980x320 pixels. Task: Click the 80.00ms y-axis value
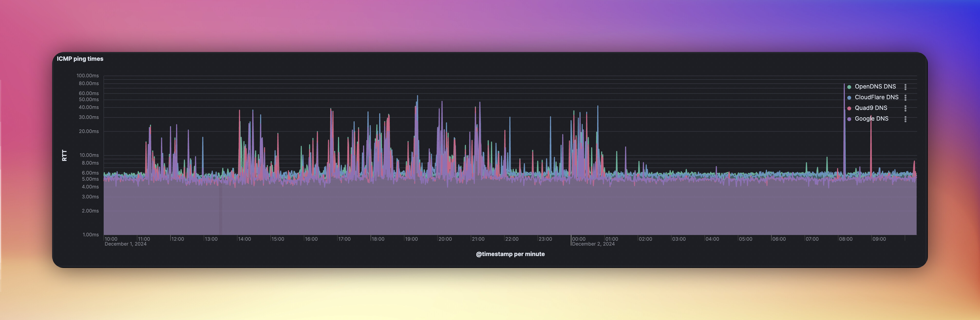coord(89,83)
